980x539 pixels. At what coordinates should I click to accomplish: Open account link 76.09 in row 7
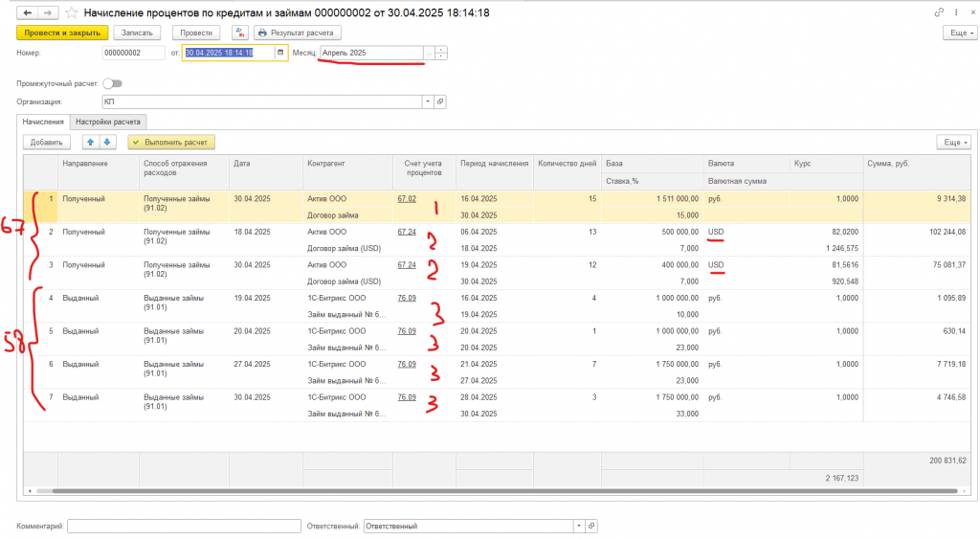tap(406, 397)
